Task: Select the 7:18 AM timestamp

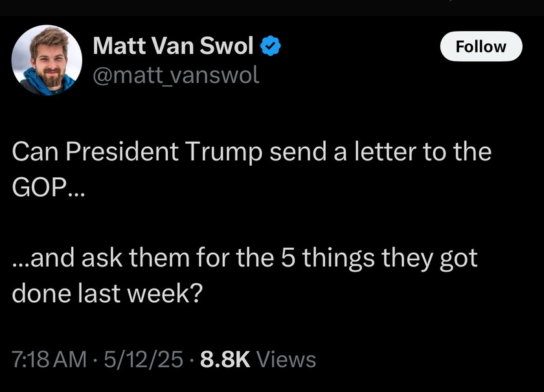Action: 49,359
